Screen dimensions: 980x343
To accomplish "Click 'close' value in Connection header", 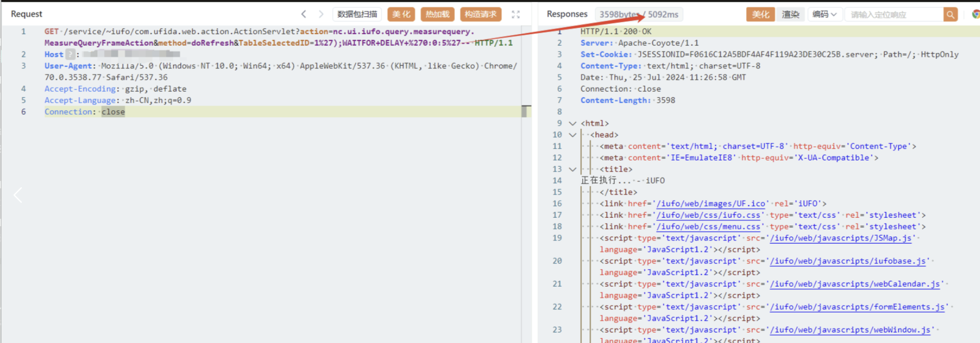I will 113,112.
